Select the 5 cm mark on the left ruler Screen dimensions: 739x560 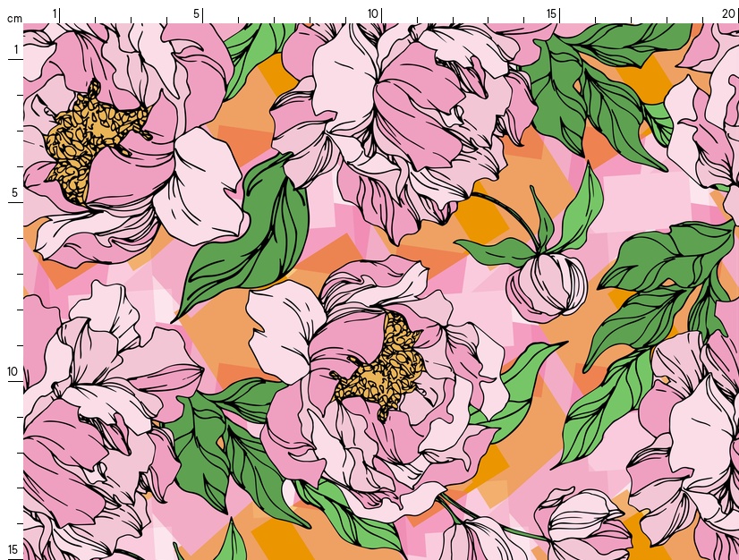15,202
